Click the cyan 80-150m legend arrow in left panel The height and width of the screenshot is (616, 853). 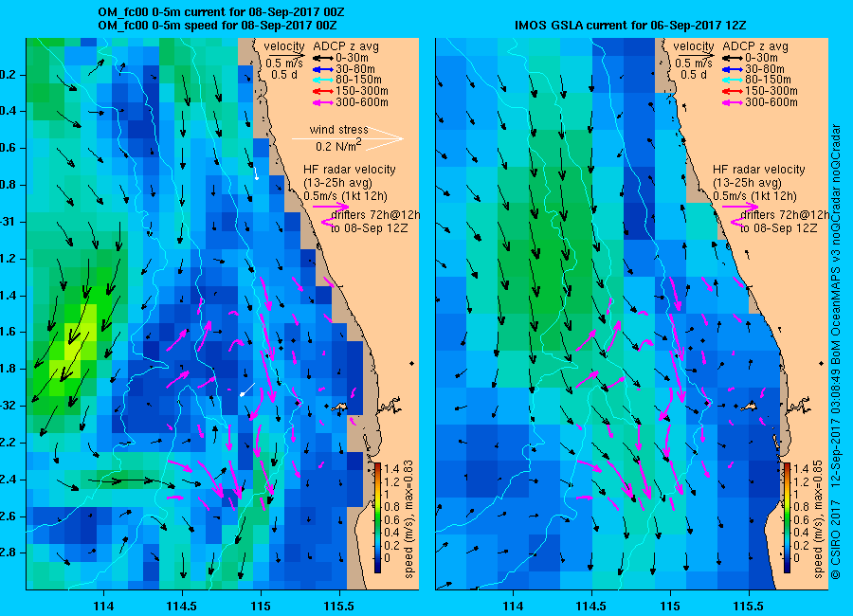coord(322,80)
